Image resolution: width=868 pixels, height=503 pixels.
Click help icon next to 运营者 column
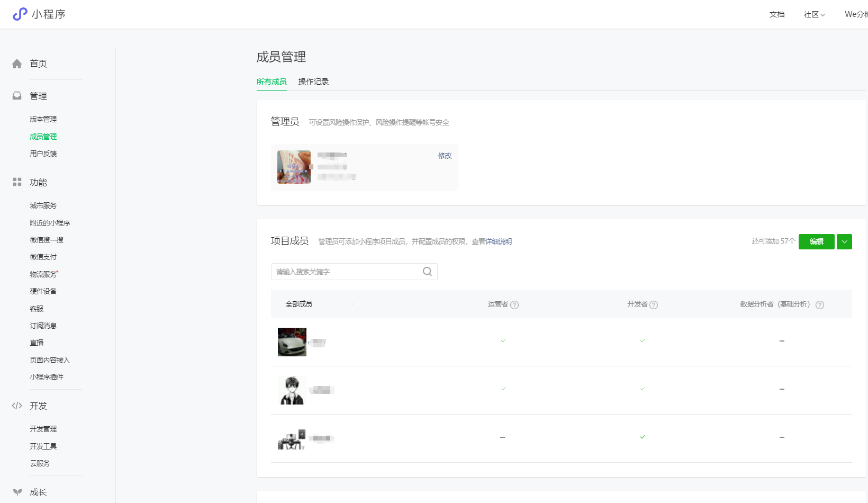click(514, 305)
